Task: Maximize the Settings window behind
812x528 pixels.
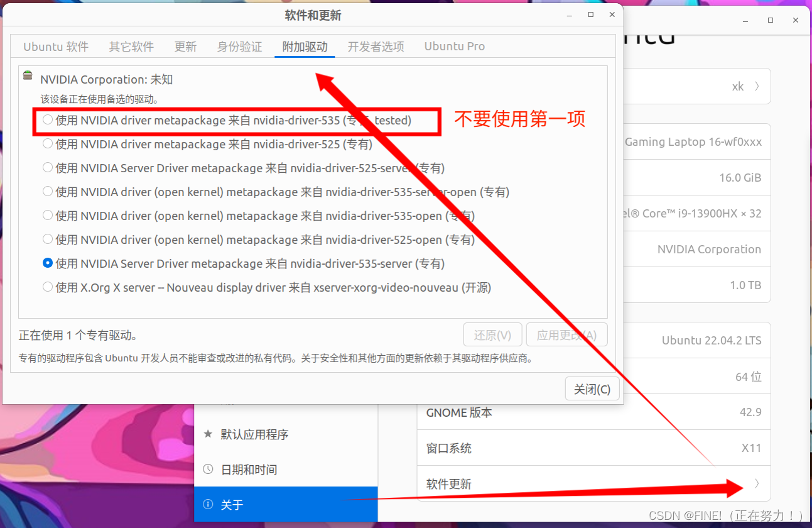Action: point(771,20)
